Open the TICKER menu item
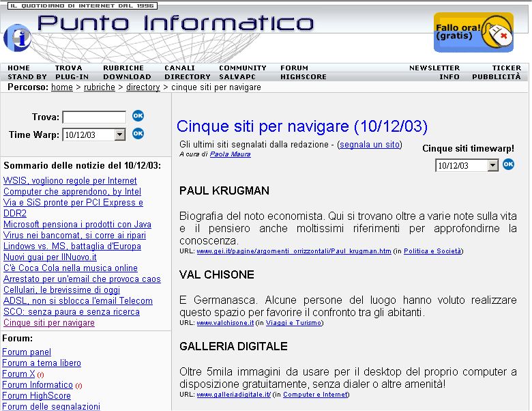Image resolution: width=532 pixels, height=411 pixels. click(507, 68)
